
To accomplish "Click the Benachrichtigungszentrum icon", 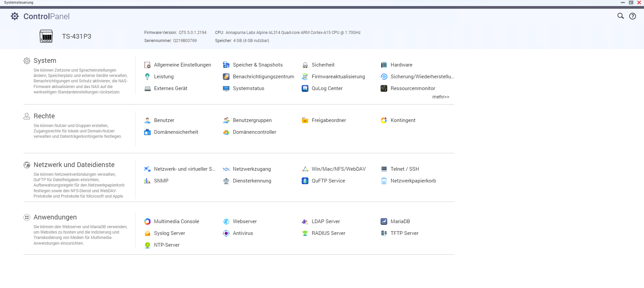I will point(226,77).
